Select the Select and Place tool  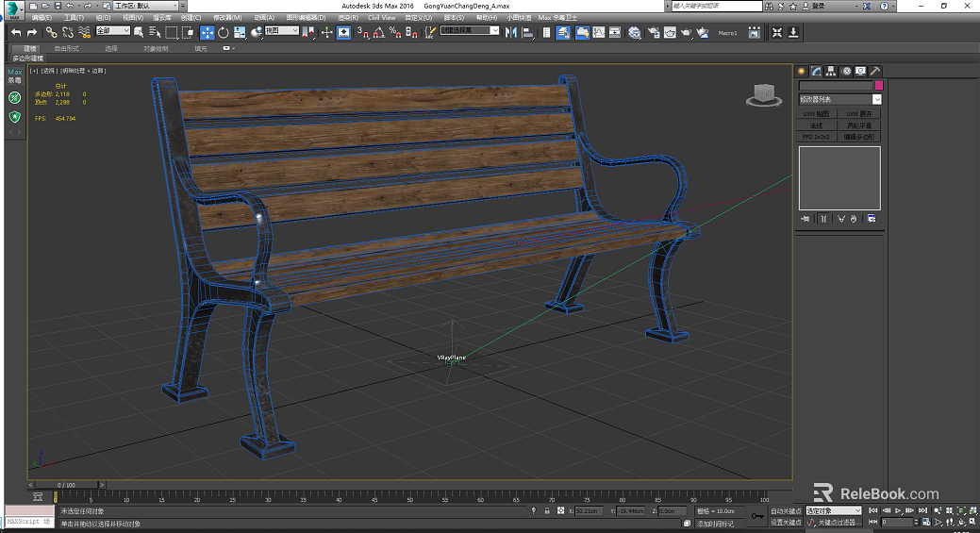tap(257, 32)
